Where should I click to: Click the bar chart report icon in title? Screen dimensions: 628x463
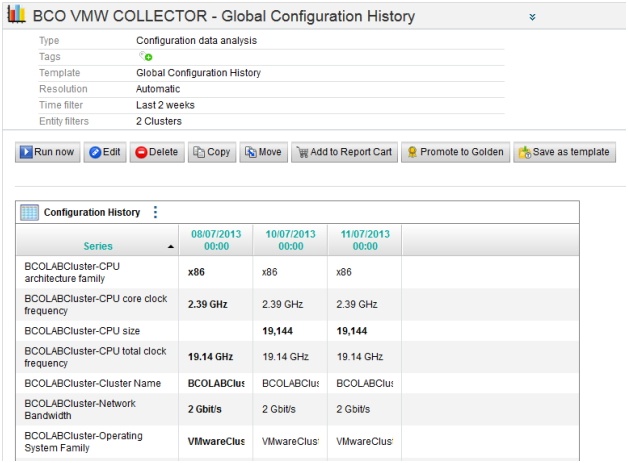tap(15, 16)
